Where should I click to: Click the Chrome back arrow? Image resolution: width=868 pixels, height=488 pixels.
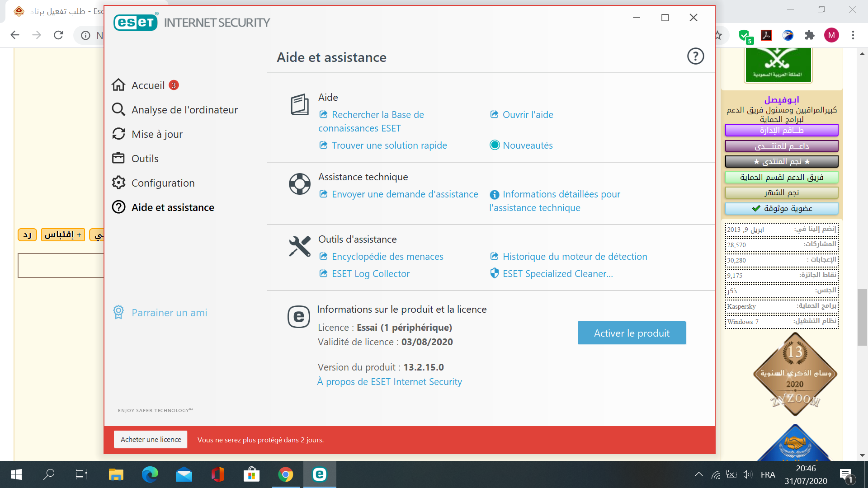click(x=15, y=35)
